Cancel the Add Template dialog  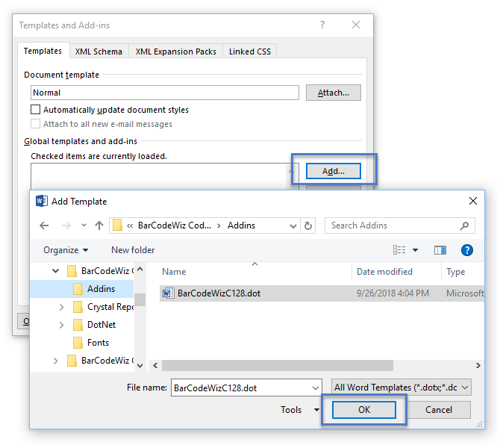pyautogui.click(x=439, y=410)
